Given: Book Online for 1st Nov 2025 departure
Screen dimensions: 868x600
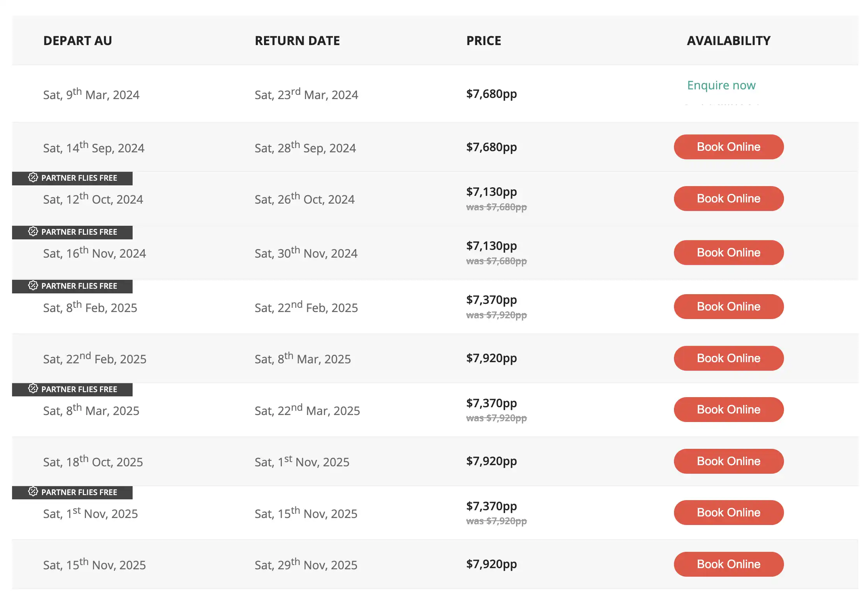Looking at the screenshot, I should point(728,513).
